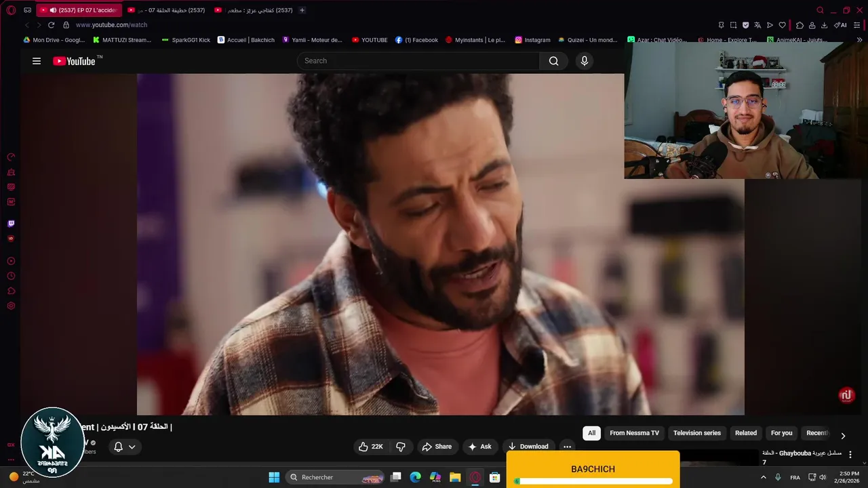The image size is (868, 488).
Task: Open Twitch in Opera sidebar
Action: pos(11,223)
